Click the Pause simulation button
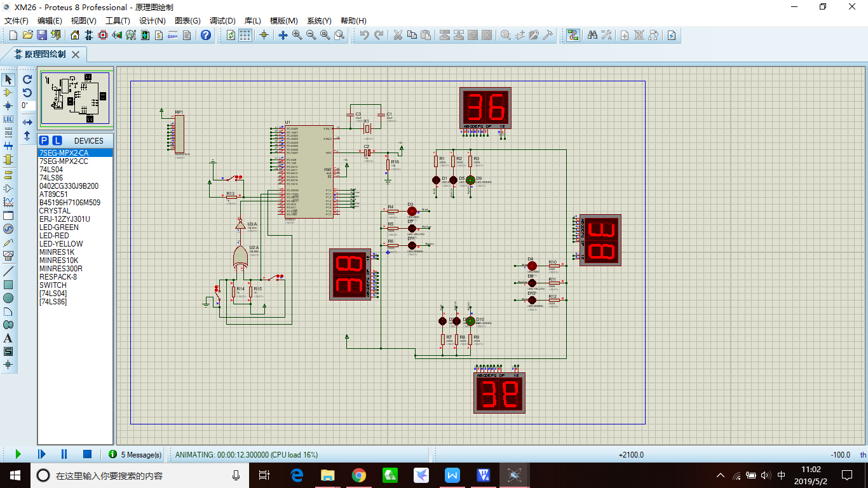Image resolution: width=868 pixels, height=488 pixels. (x=64, y=454)
